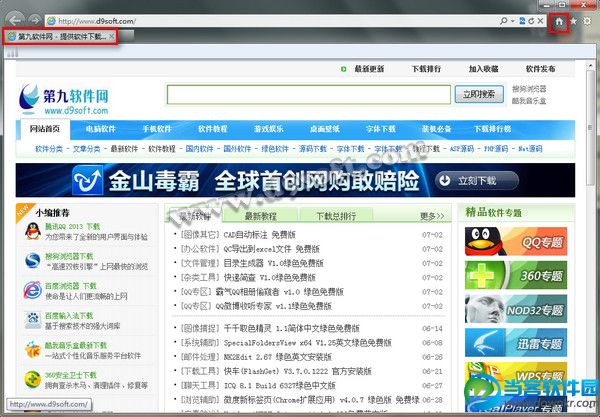Click the 立即搜索 button
Screen dimensions: 600x417
[x=479, y=94]
